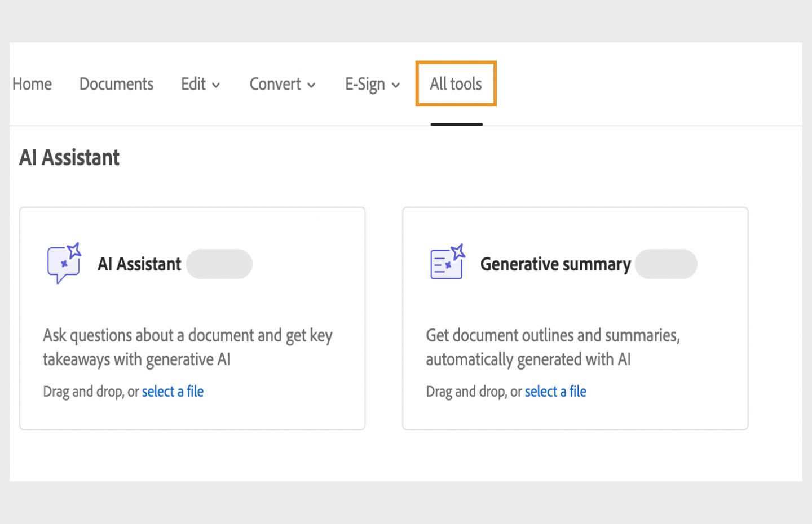This screenshot has width=812, height=524.
Task: Click the Edit menu label
Action: (x=193, y=84)
